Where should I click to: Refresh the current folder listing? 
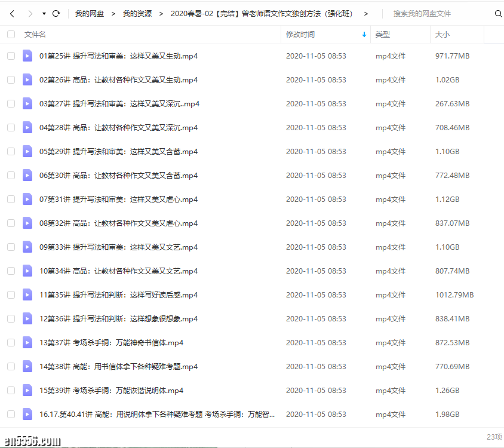56,13
